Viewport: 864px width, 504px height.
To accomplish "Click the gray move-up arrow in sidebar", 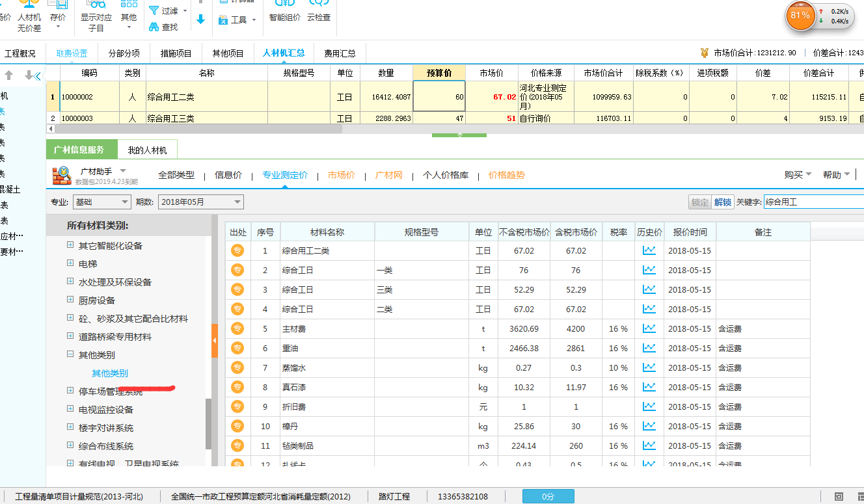I will coord(9,75).
